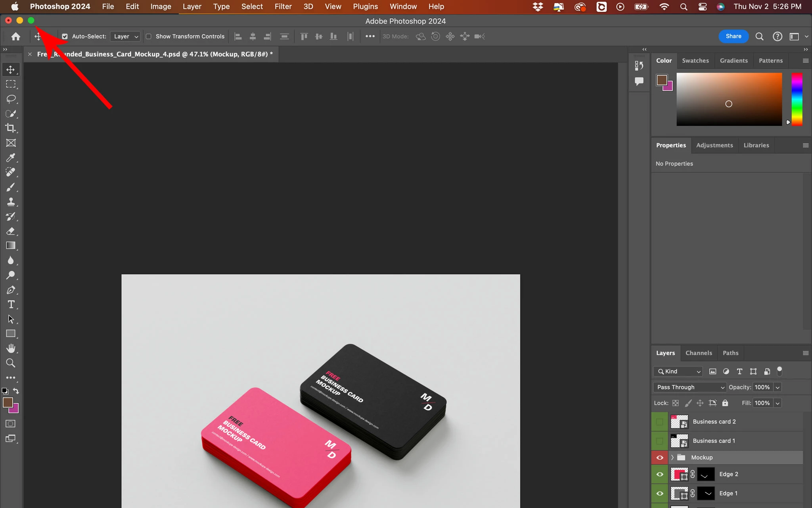812x508 pixels.
Task: Expand the Mockup layer group
Action: (672, 458)
